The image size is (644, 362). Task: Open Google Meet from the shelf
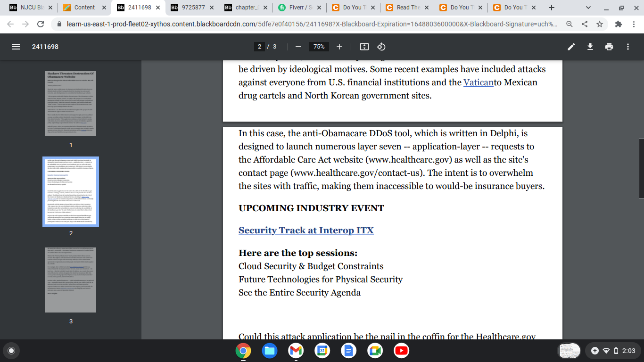pos(375,351)
